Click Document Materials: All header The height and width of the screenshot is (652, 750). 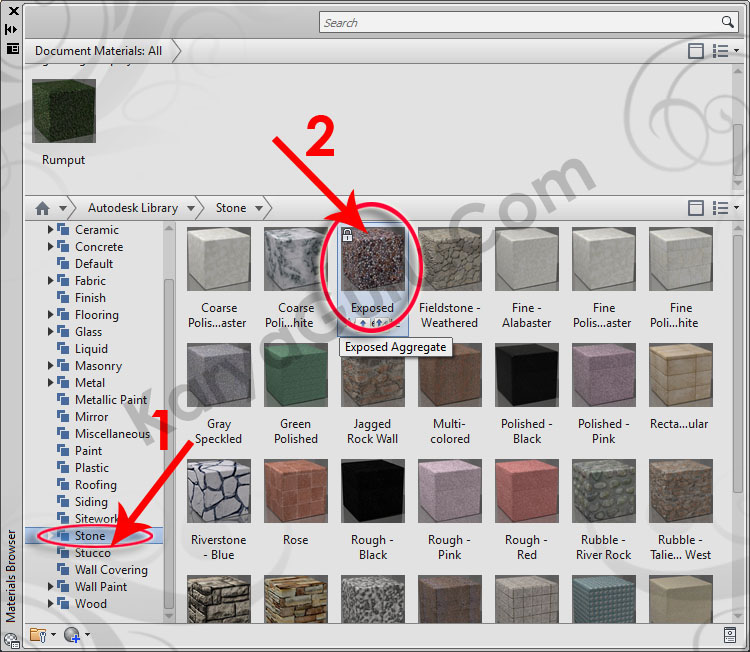[98, 50]
